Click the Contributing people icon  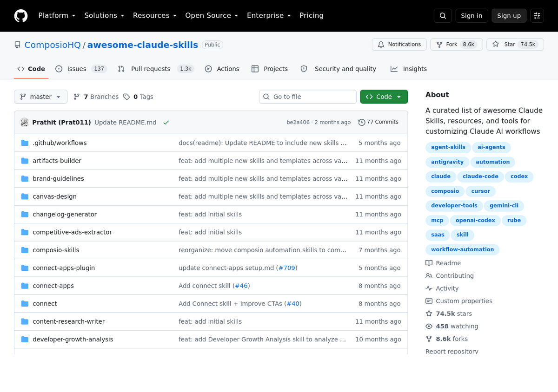pos(429,276)
